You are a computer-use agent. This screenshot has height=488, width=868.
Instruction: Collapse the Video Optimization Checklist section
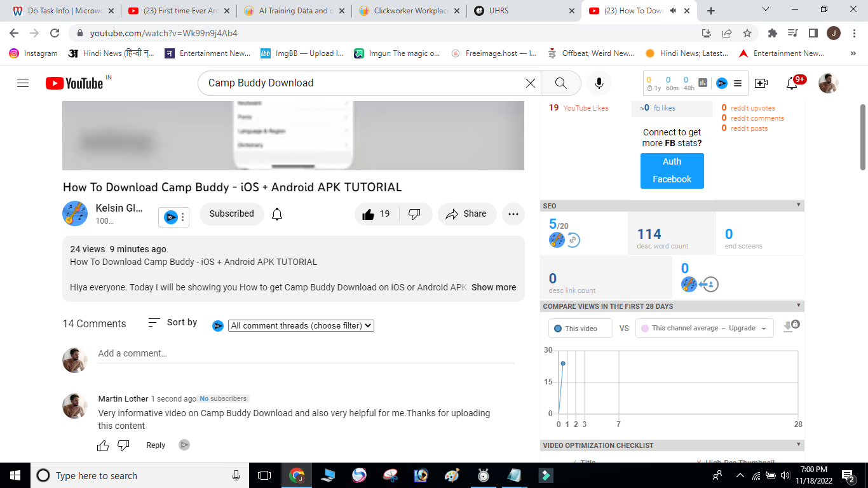pyautogui.click(x=798, y=445)
